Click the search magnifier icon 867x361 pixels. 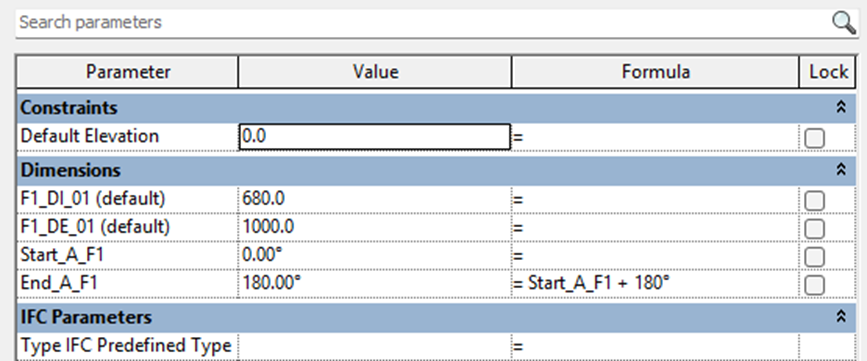844,23
